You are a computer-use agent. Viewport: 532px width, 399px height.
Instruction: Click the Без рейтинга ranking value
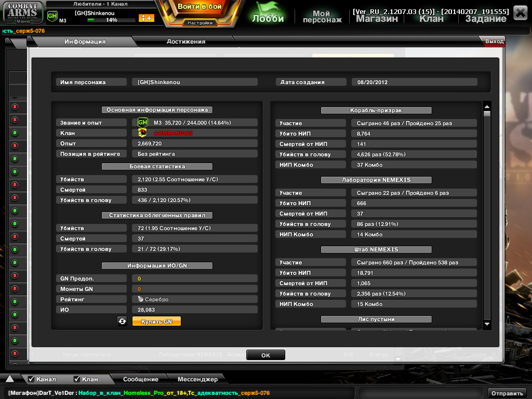(195, 154)
